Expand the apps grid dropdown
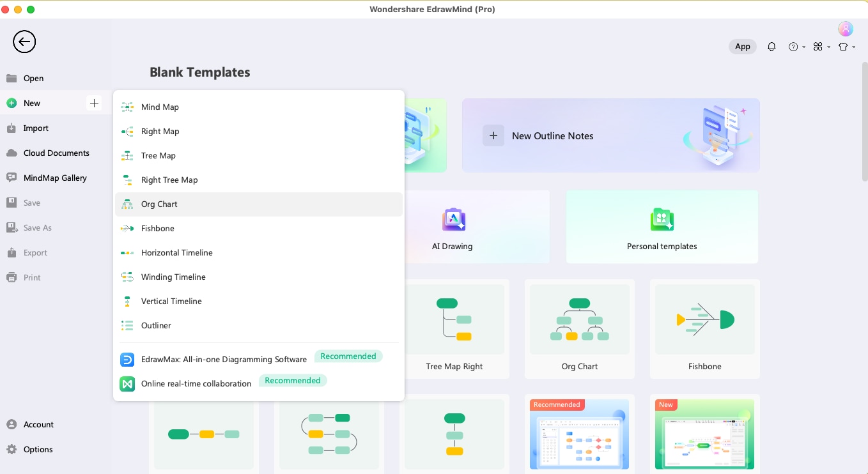The width and height of the screenshot is (868, 474). tap(821, 47)
